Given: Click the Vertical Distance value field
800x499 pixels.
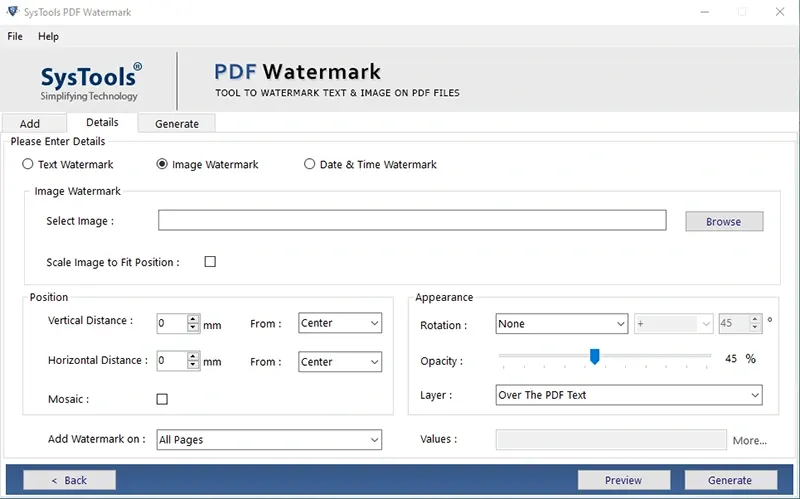Looking at the screenshot, I should click(172, 323).
